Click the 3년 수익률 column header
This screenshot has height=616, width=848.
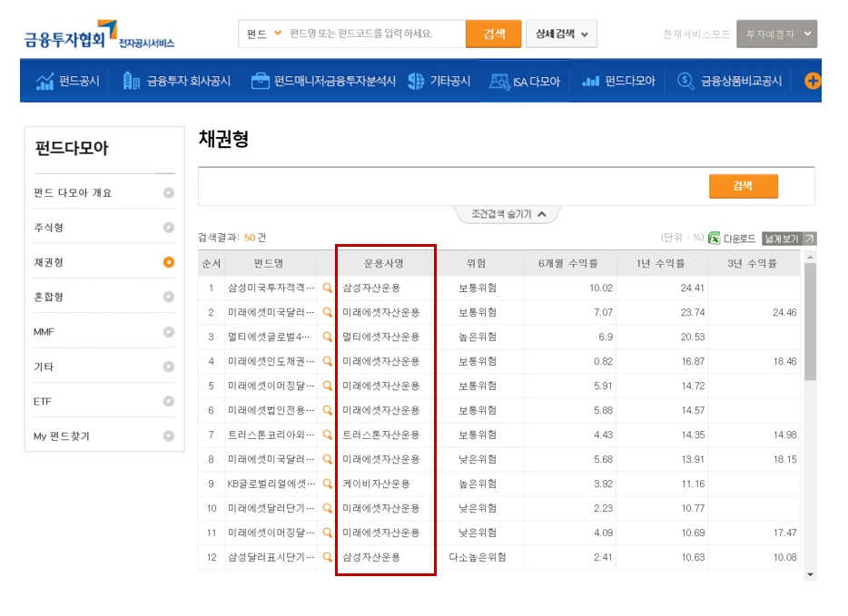pyautogui.click(x=753, y=263)
